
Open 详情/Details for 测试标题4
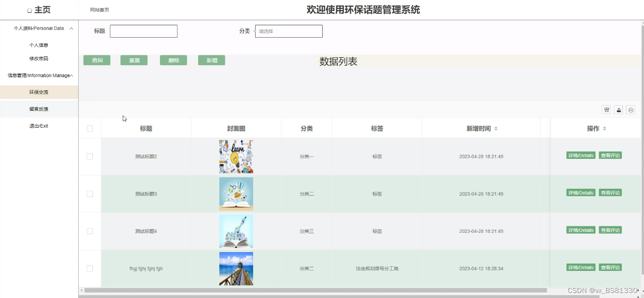581,230
